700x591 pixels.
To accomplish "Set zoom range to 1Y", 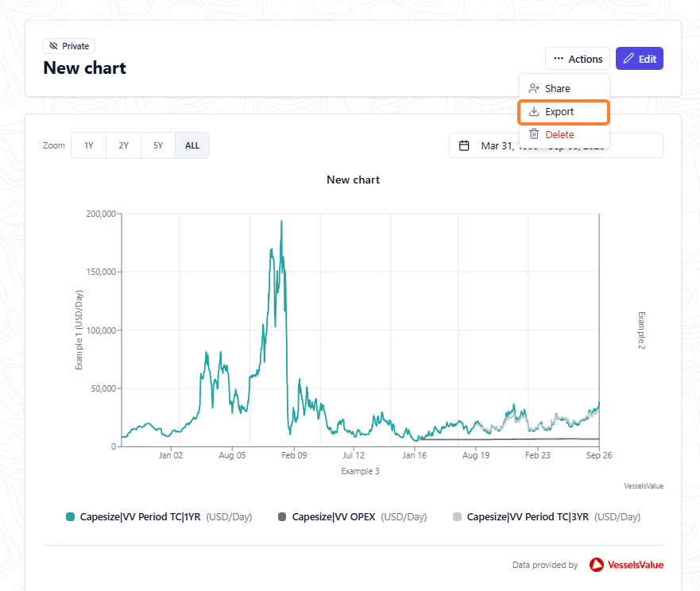I will point(89,145).
